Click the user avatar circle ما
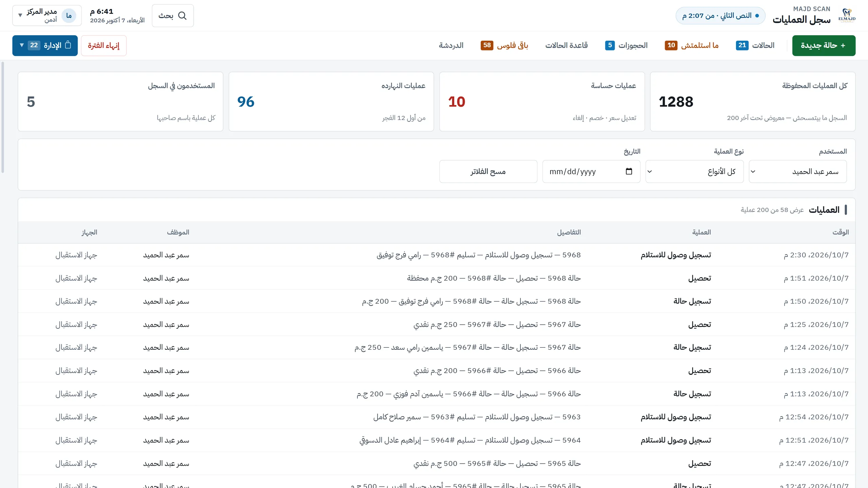 (x=69, y=16)
